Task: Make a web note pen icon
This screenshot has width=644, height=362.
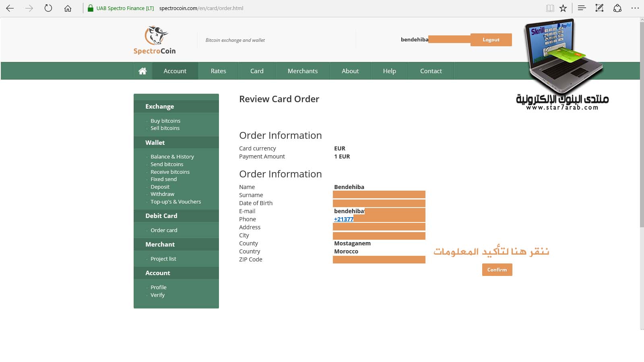Action: (x=599, y=8)
